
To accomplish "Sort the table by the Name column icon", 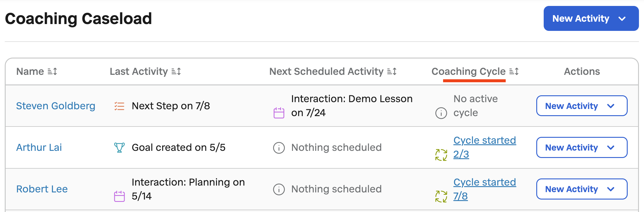I will pos(52,72).
